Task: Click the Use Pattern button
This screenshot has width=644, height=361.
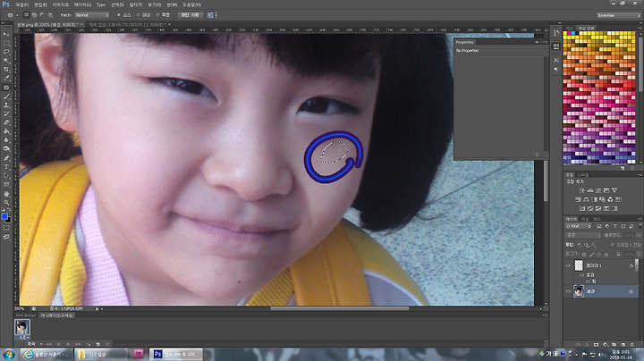Action: (x=190, y=15)
